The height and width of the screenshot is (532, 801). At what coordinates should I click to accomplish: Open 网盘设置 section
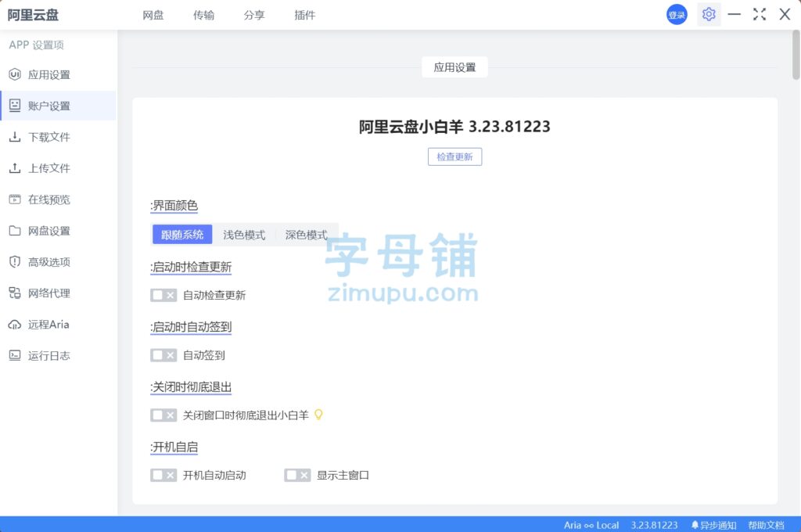coord(58,231)
